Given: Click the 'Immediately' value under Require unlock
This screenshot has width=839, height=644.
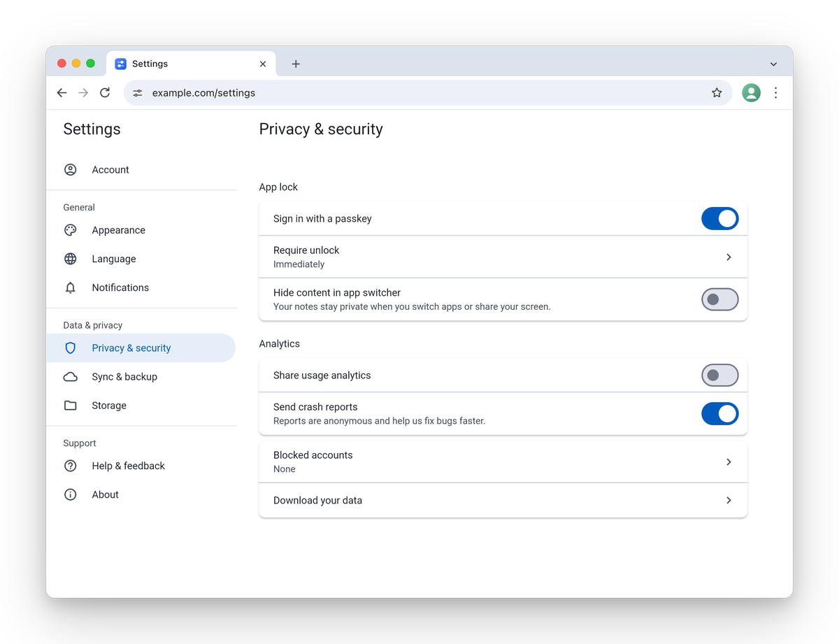Looking at the screenshot, I should (x=299, y=264).
